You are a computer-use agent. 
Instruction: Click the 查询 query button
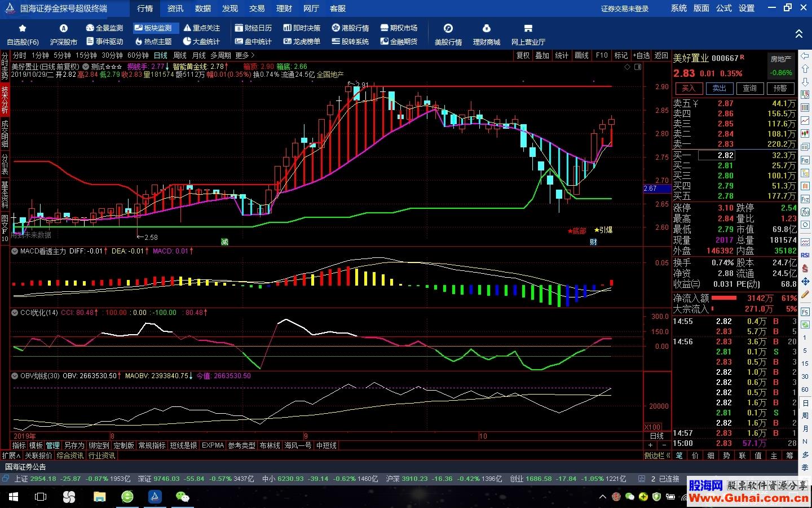click(x=750, y=89)
